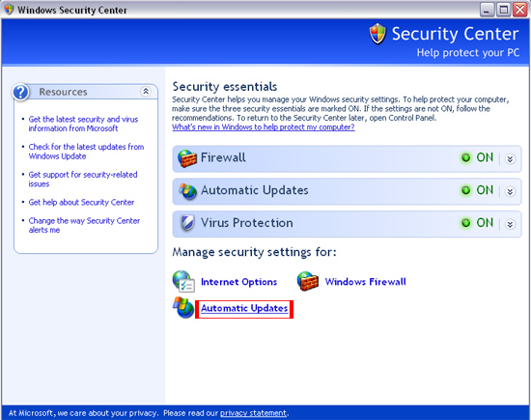Change the way Security Center alerts me
This screenshot has width=531, height=420.
click(84, 225)
